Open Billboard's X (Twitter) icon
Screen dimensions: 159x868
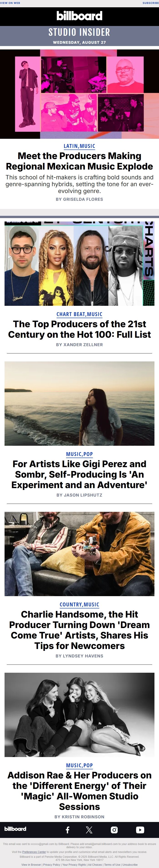click(x=89, y=829)
